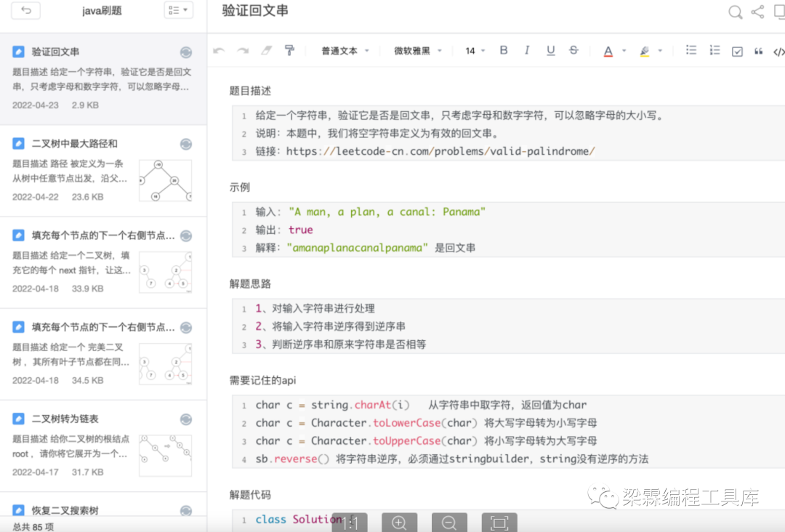Toggle bold formatting

[x=504, y=51]
